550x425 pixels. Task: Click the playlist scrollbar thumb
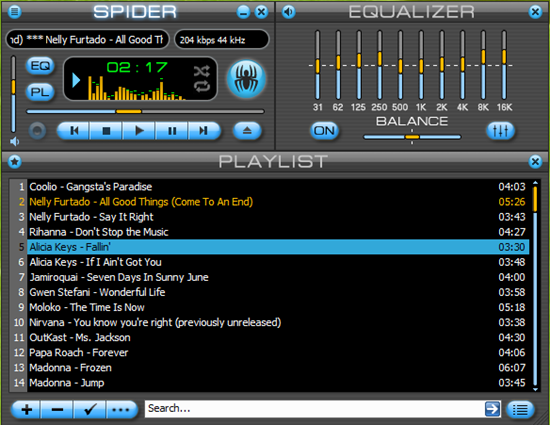click(x=535, y=199)
